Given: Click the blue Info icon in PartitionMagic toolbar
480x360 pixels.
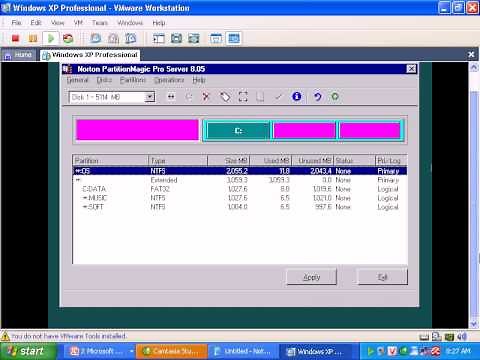Looking at the screenshot, I should 297,97.
